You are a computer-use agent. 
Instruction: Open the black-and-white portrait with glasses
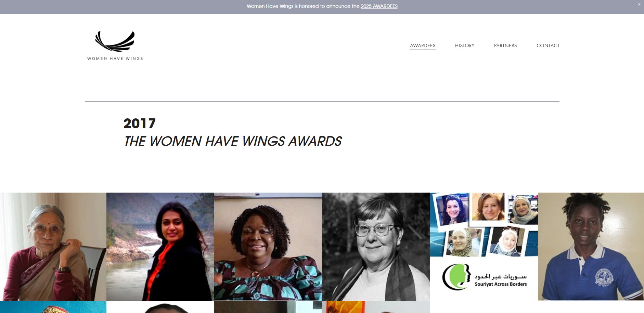click(x=376, y=246)
